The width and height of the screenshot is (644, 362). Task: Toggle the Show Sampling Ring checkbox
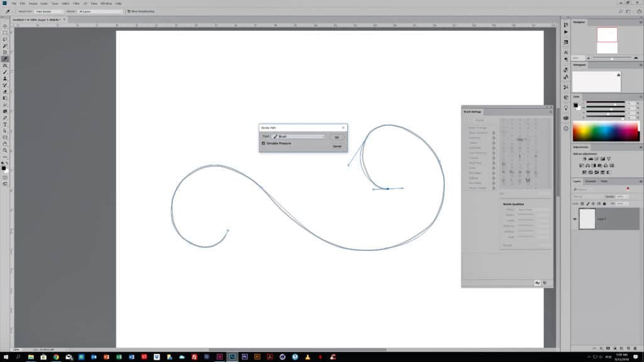click(129, 11)
